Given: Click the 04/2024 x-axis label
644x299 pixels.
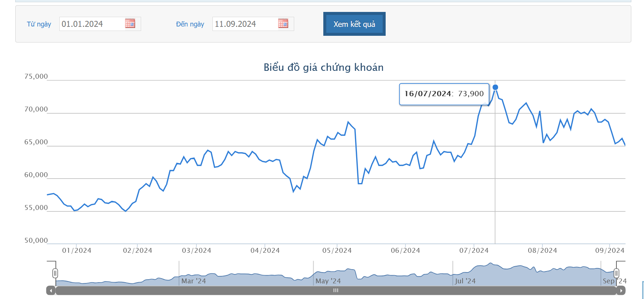Looking at the screenshot, I should coord(265,251).
